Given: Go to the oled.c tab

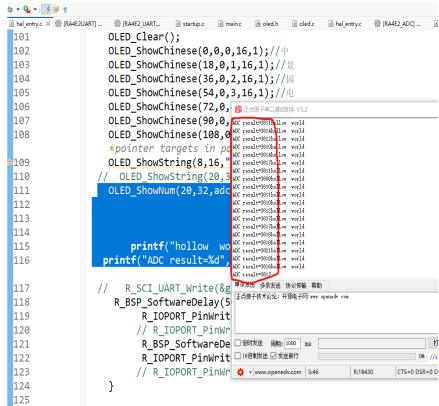Looking at the screenshot, I should [x=303, y=24].
